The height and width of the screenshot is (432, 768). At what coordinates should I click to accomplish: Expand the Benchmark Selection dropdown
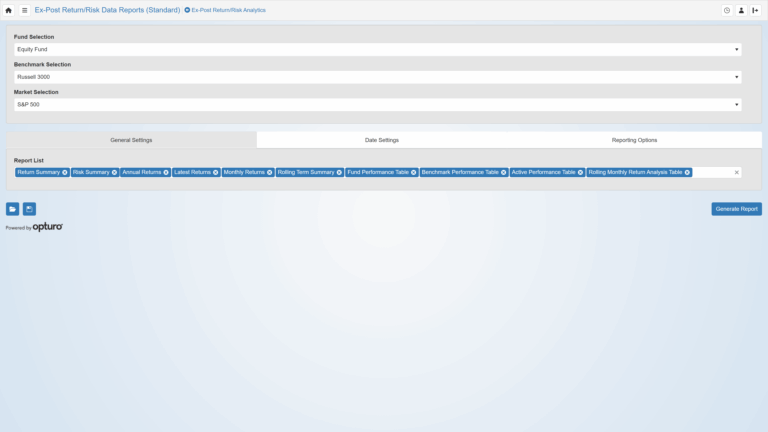[x=377, y=77]
